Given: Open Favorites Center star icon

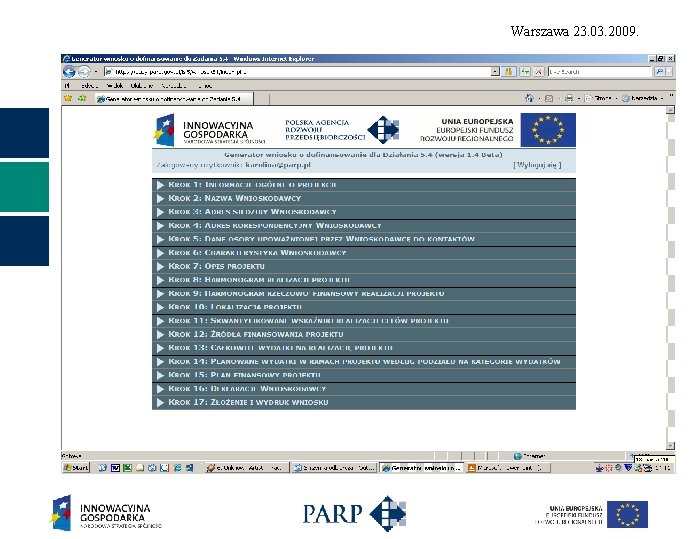Looking at the screenshot, I should [68, 98].
